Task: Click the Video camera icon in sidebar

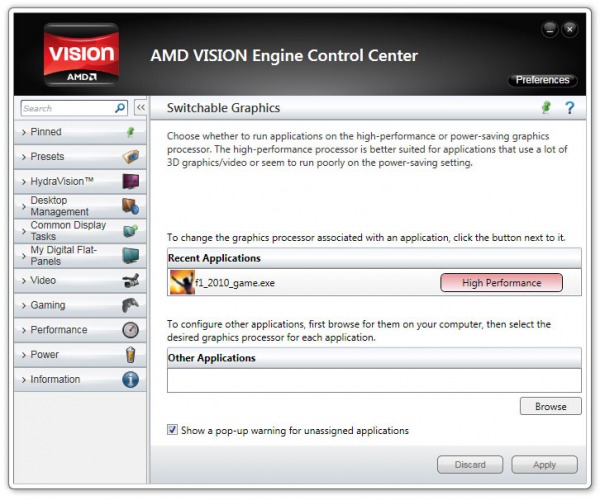Action: tap(130, 281)
